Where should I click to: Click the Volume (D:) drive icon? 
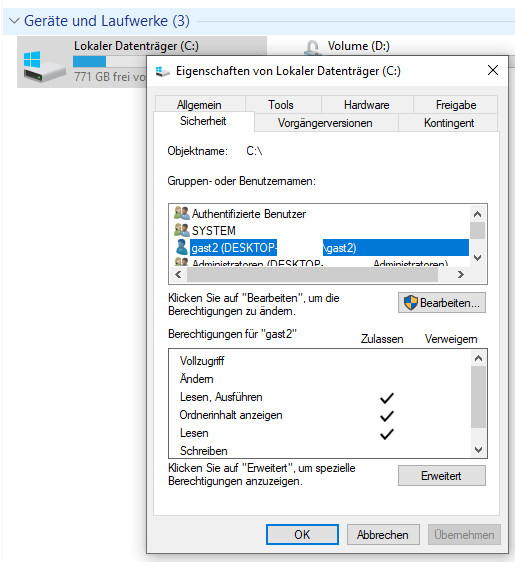312,48
